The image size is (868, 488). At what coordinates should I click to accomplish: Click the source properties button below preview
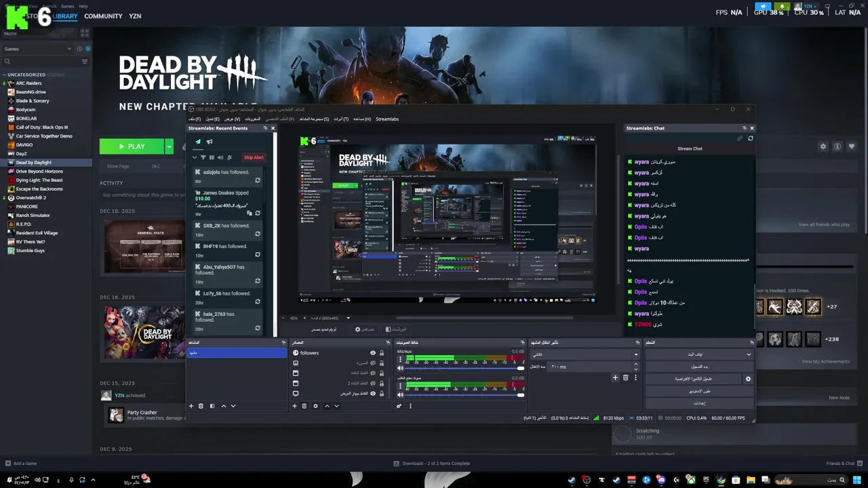pos(365,329)
